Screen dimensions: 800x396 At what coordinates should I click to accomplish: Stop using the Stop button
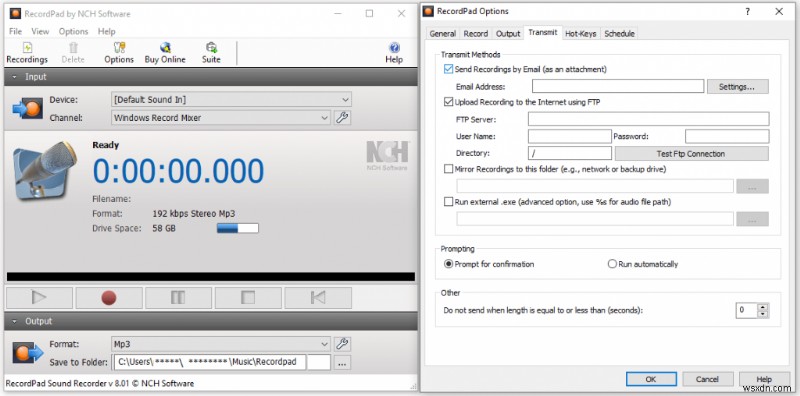click(x=248, y=298)
